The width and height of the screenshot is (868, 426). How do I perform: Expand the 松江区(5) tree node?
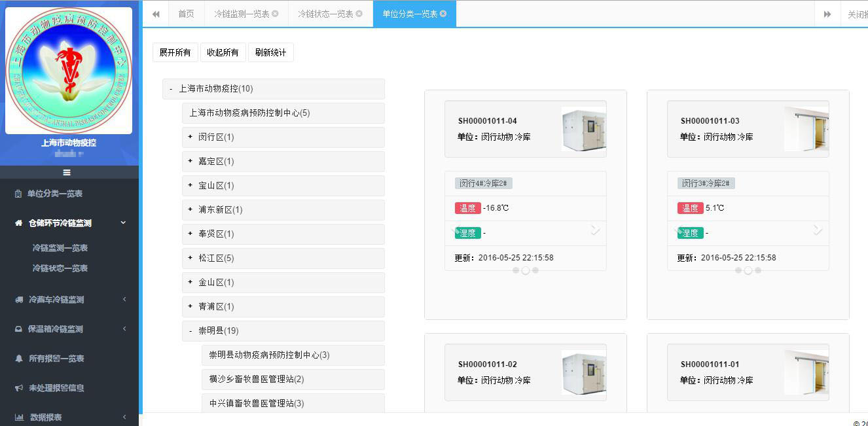click(x=190, y=258)
